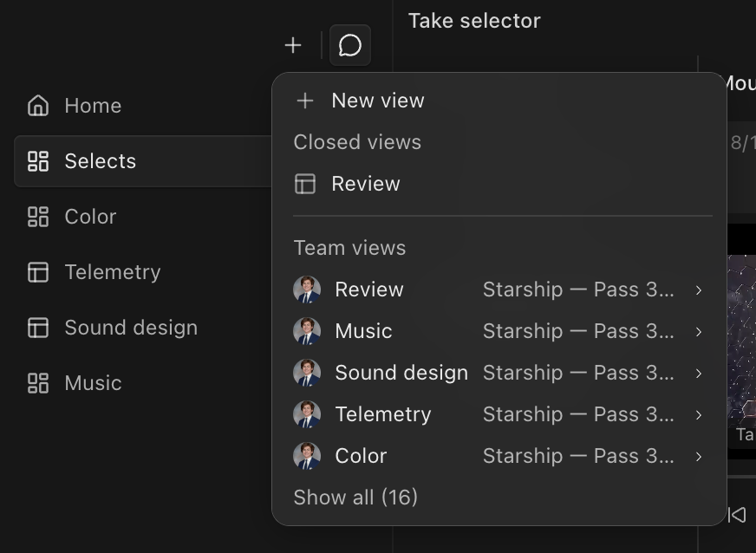The image size is (756, 553).
Task: Expand the Color team view chevron
Action: [x=699, y=456]
